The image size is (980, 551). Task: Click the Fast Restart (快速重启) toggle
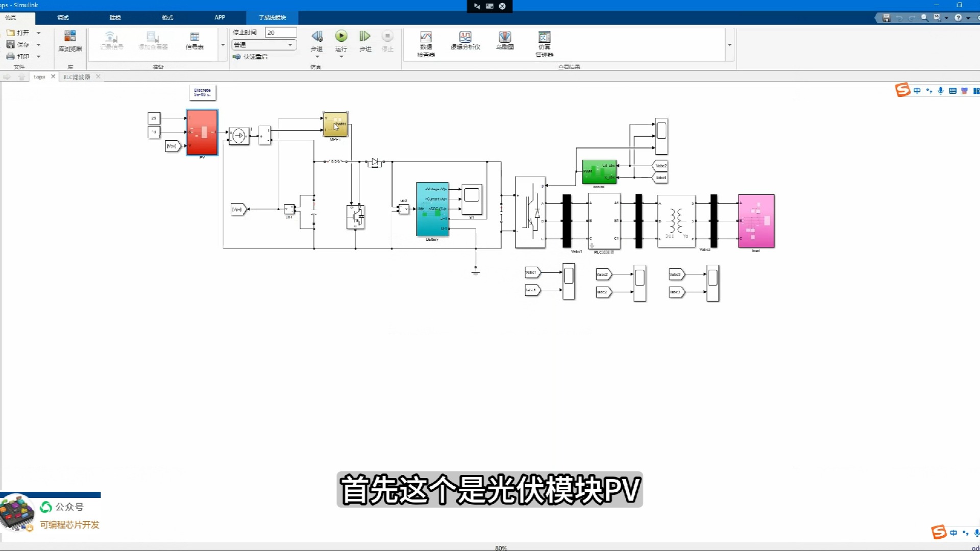(250, 57)
